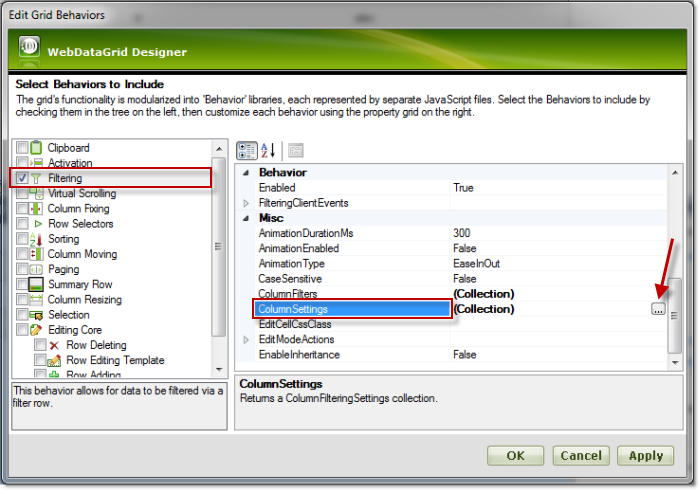Screen dimensions: 700x490
Task: Enable the Paging checkbox
Action: 22,269
